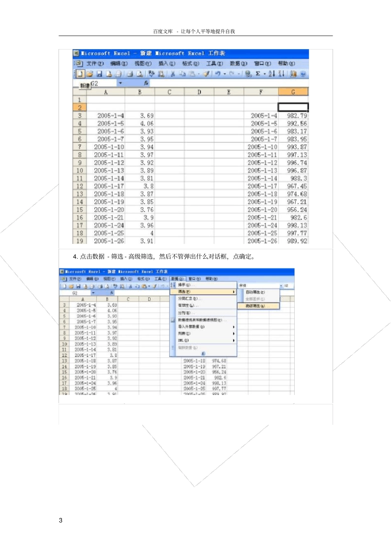Click the 宋体 font name box in the smaller window
Screen dimensions: 392x555
point(259,286)
